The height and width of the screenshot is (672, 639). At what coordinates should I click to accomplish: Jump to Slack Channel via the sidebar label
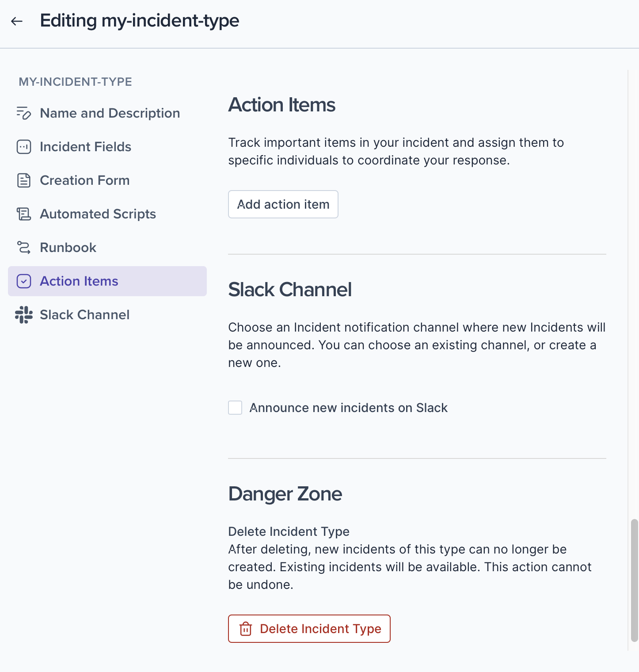[x=85, y=315]
